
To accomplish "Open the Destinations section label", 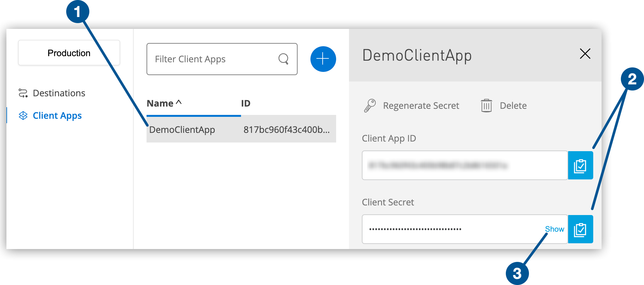I will (59, 93).
